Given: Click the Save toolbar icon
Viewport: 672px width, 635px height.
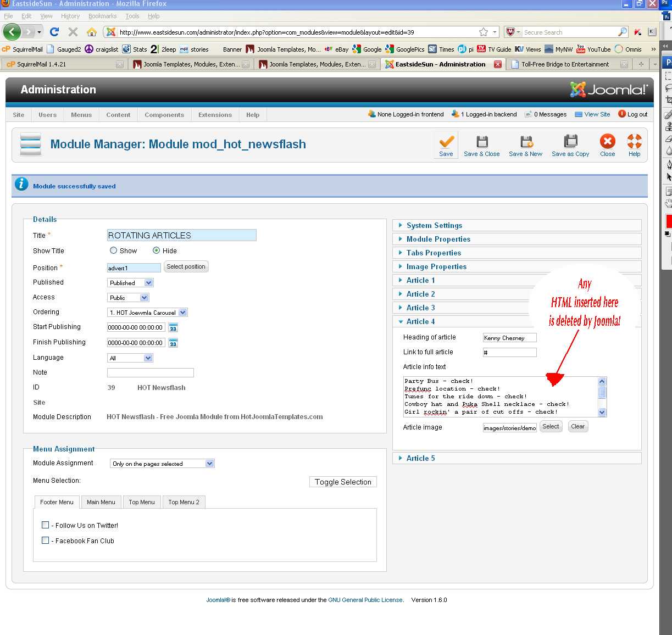Looking at the screenshot, I should tap(446, 146).
